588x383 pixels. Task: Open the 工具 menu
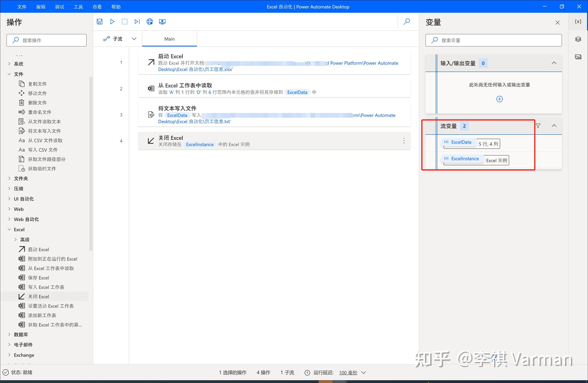tap(78, 6)
